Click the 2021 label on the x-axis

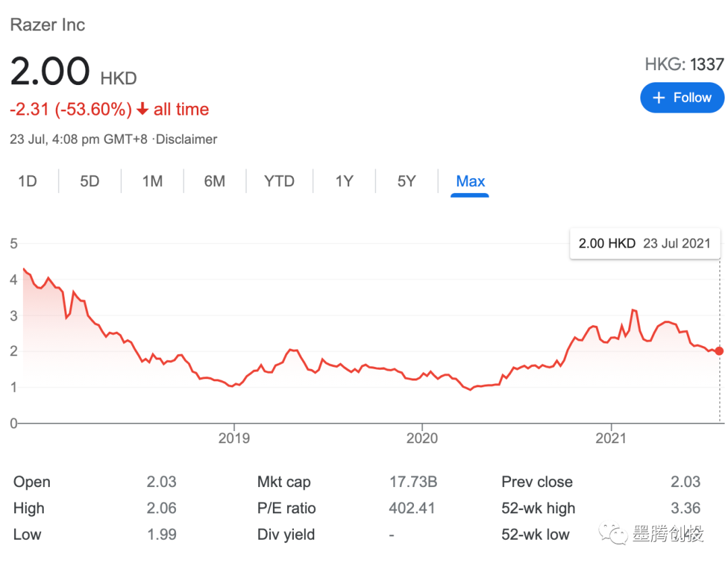tap(611, 438)
